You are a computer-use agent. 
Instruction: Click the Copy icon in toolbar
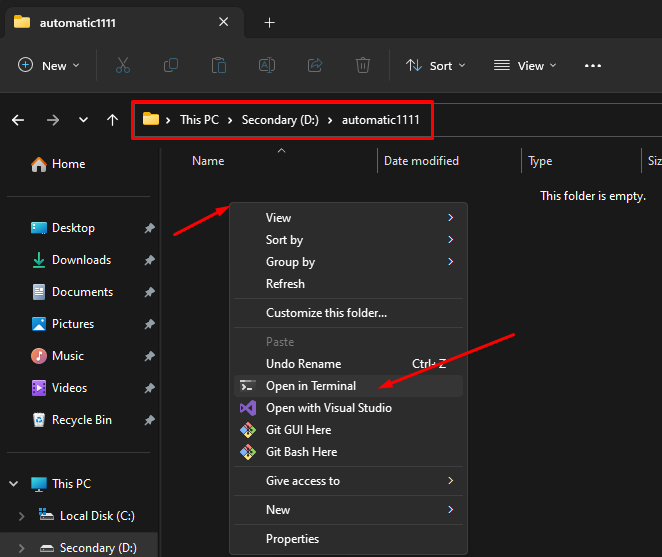[171, 65]
